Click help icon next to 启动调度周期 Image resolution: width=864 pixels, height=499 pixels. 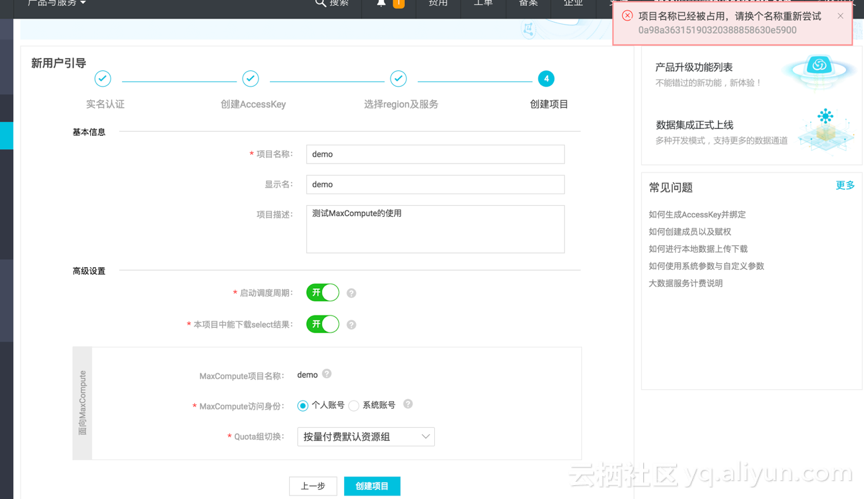351,293
